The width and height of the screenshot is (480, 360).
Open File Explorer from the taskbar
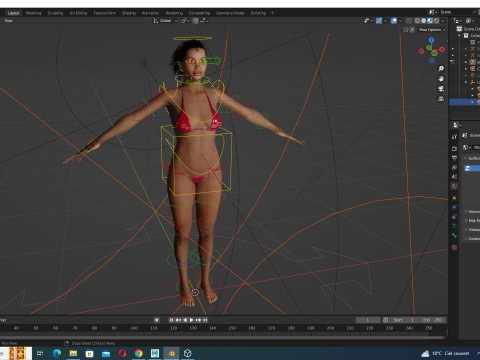tap(73, 353)
